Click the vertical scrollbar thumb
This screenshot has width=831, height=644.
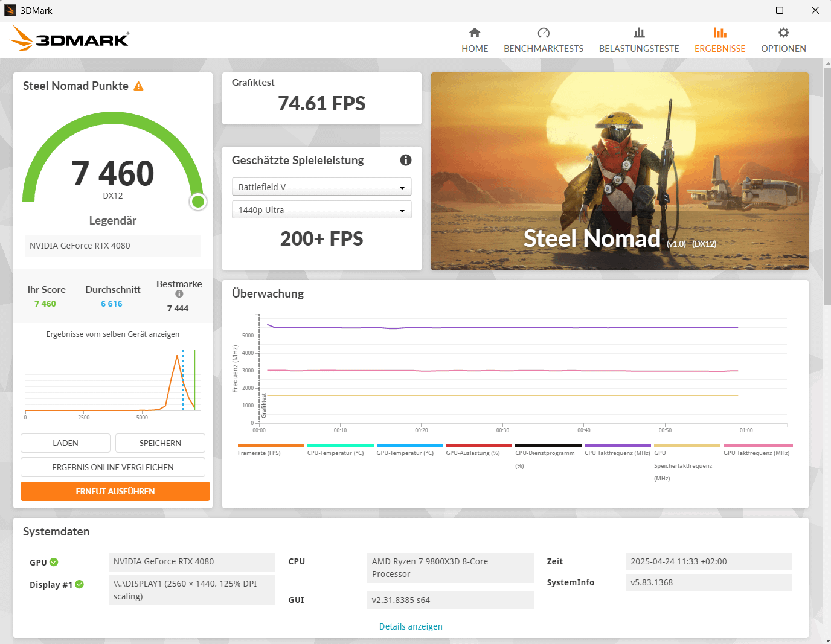coord(827,187)
